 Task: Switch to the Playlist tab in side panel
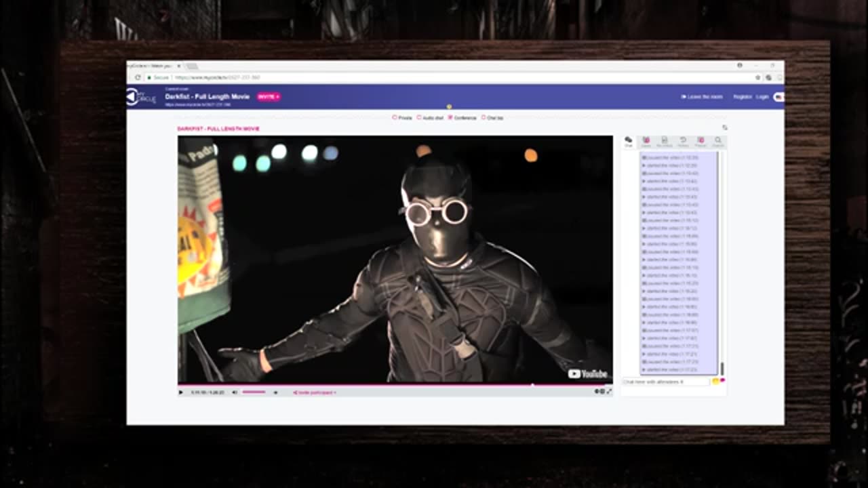coord(701,142)
